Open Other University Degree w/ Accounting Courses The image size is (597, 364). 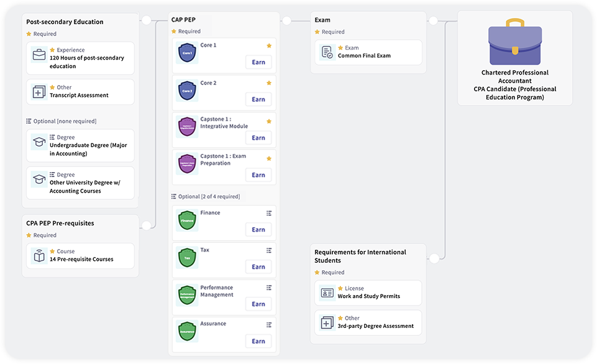point(80,183)
